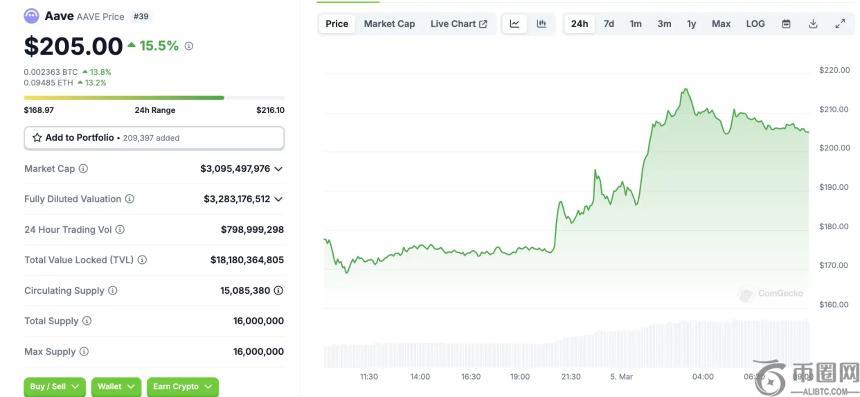Image resolution: width=860 pixels, height=397 pixels.
Task: Open the Live Chart tab
Action: (459, 24)
